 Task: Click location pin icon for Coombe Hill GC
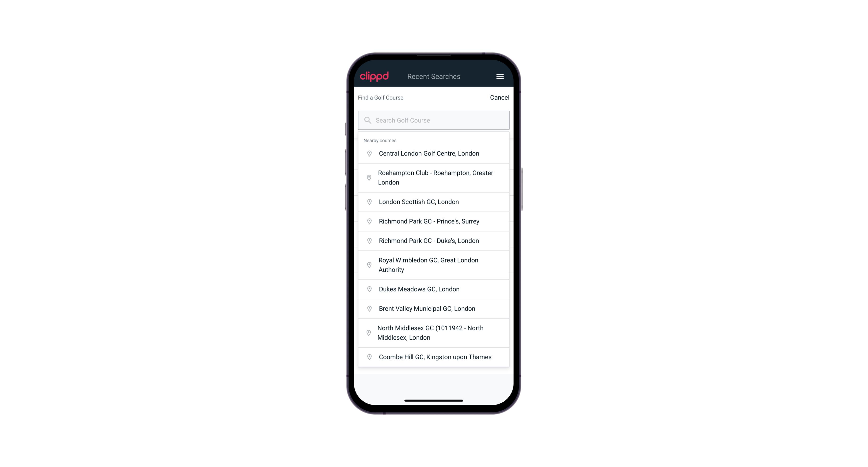(368, 357)
